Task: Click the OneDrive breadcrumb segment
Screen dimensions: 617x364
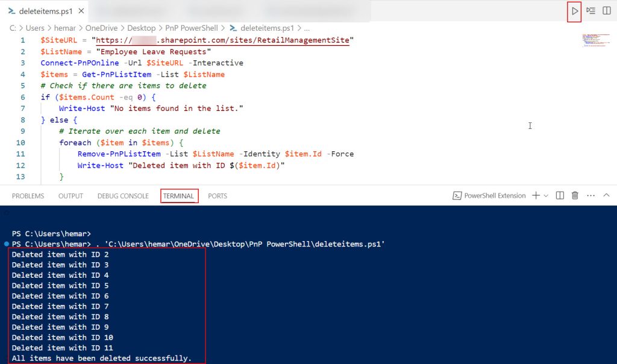Action: pos(101,28)
